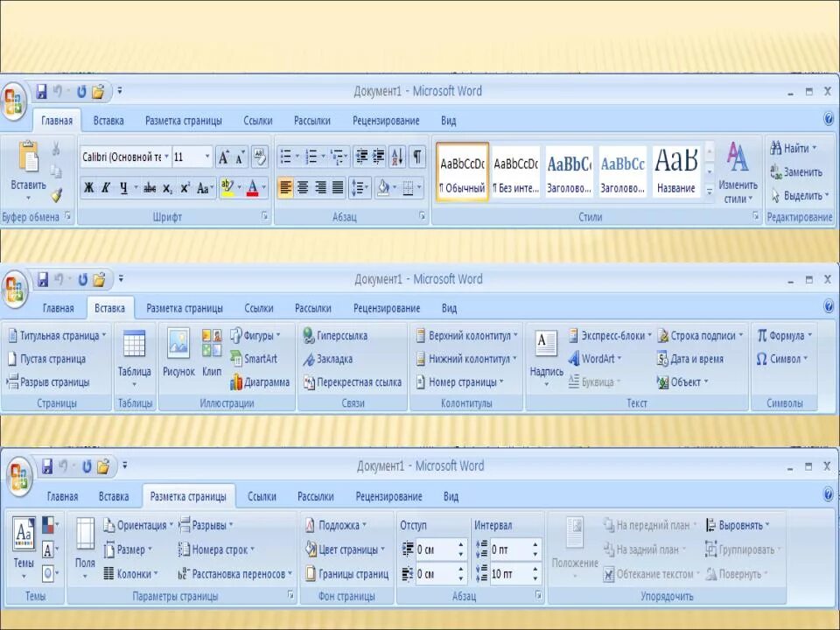This screenshot has width=840, height=630.
Task: Toggle the numbered list button
Action: click(x=311, y=157)
